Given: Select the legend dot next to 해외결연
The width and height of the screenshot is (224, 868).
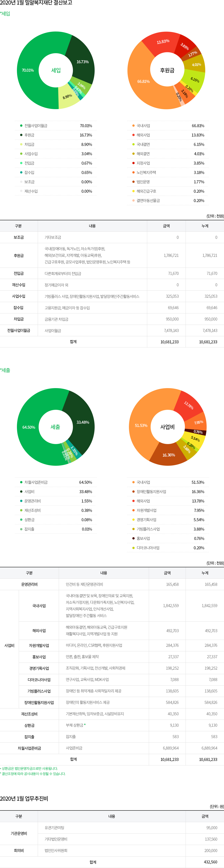Looking at the screenshot, I should [x=133, y=154].
